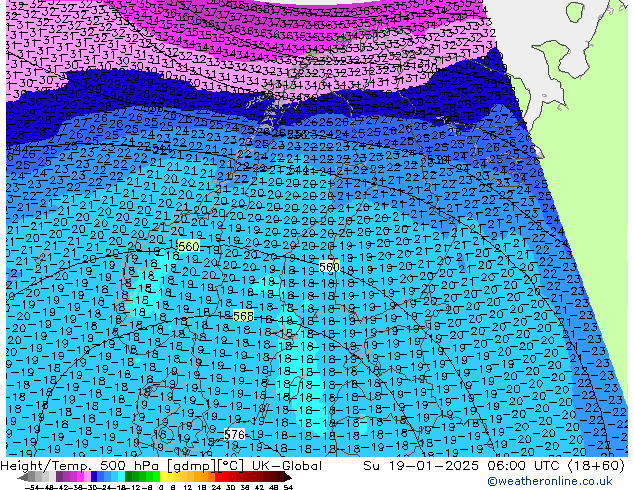Viewport: 634px width, 490px height.
Task: Click the grey left arrow of the color scale
Action: pos(23,477)
